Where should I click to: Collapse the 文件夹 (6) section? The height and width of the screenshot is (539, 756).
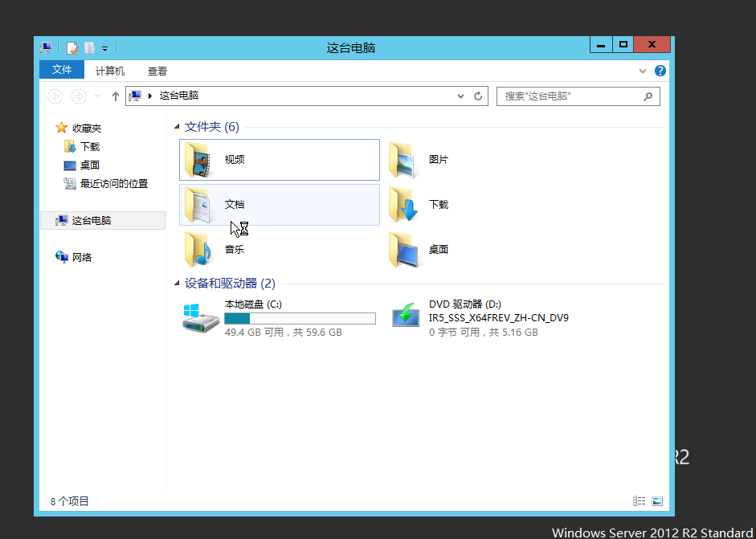tap(178, 126)
